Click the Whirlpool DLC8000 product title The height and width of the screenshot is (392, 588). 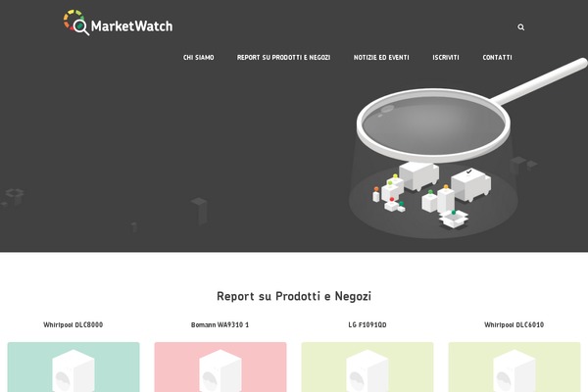coord(73,324)
